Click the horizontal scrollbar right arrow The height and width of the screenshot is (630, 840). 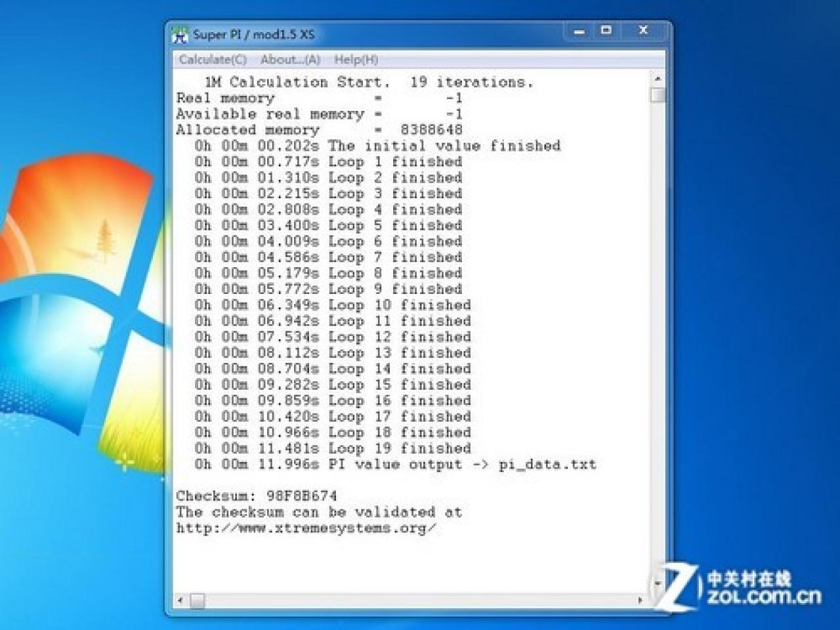coord(640,600)
